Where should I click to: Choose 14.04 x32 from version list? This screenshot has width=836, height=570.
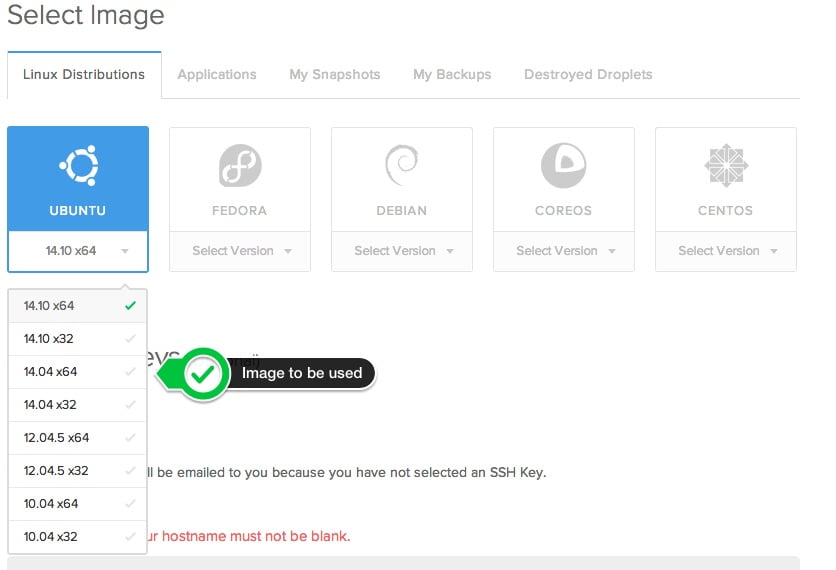[x=77, y=405]
